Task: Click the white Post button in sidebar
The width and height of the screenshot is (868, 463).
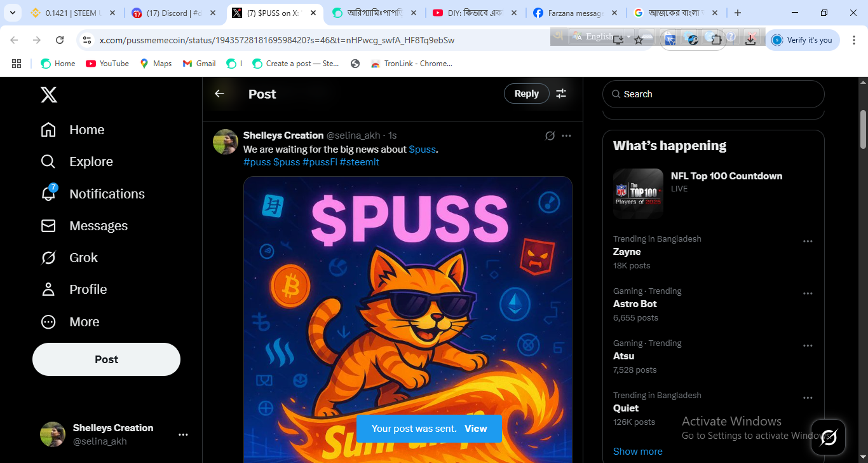Action: click(x=106, y=359)
